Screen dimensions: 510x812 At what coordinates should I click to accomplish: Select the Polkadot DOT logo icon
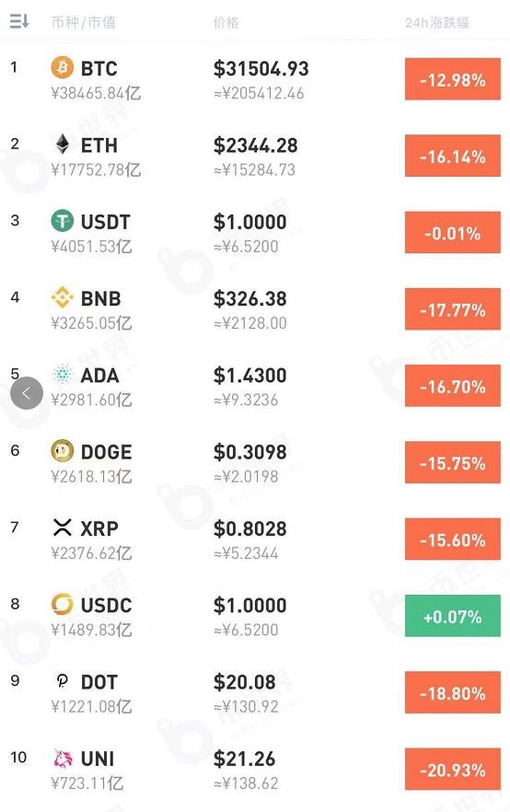coord(62,681)
